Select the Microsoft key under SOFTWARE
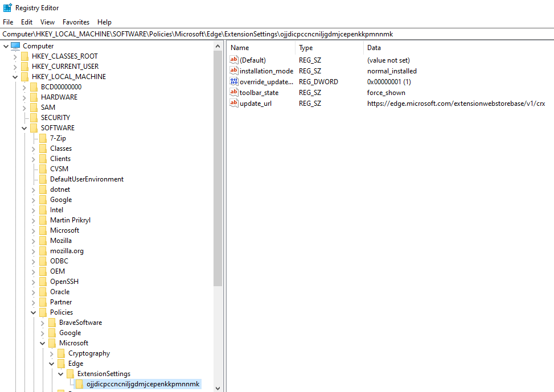 pos(65,230)
